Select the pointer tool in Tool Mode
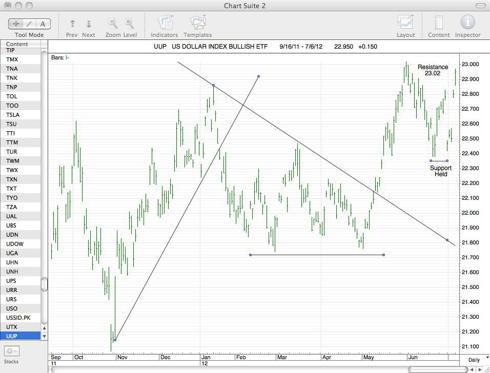This screenshot has width=490, height=373. [16, 24]
